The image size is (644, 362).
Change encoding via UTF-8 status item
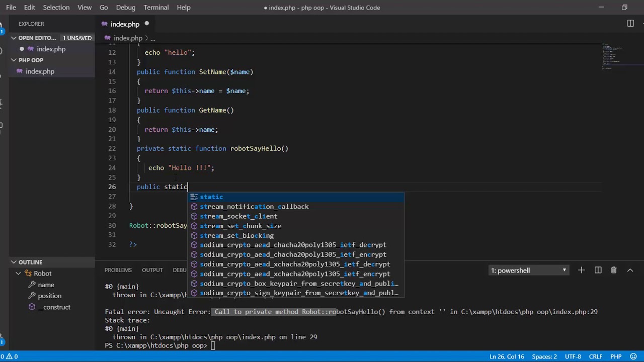(573, 356)
